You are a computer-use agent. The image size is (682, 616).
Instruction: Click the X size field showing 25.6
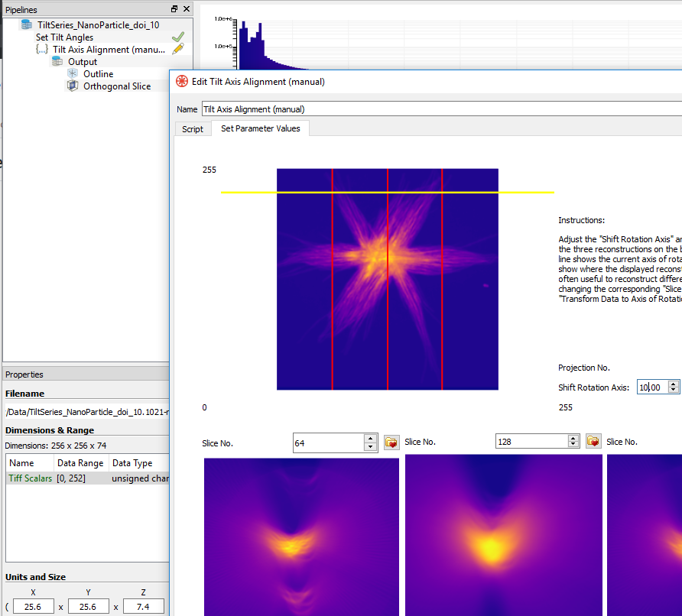coord(34,606)
